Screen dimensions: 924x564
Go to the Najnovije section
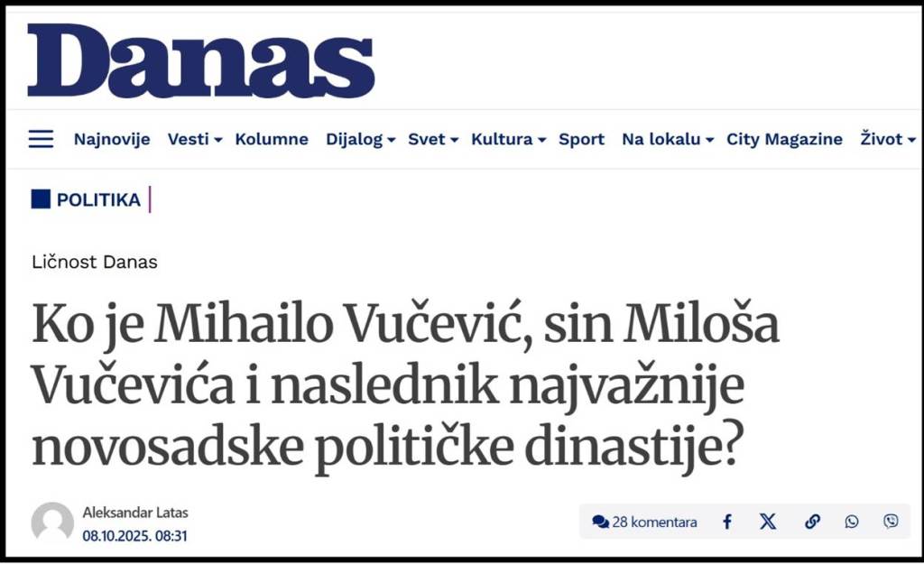pyautogui.click(x=112, y=139)
